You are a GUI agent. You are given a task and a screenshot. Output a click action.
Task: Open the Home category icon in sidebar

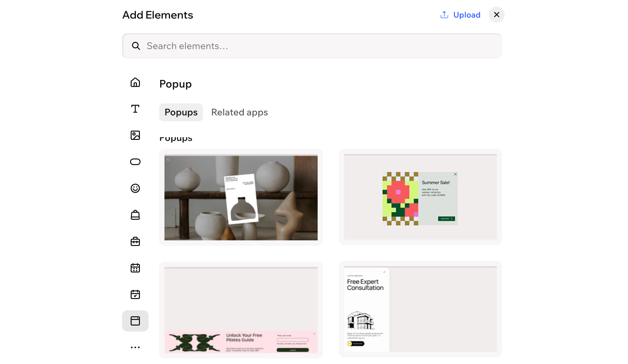tap(135, 82)
